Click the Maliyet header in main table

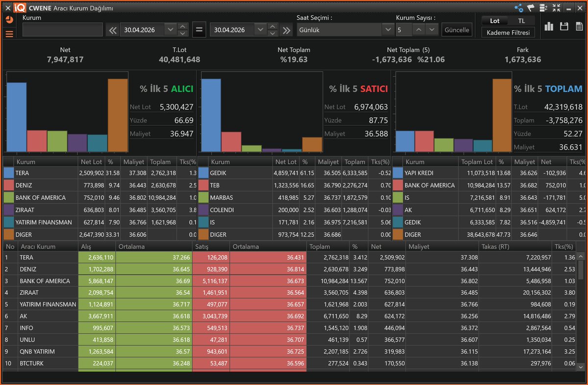tap(442, 247)
